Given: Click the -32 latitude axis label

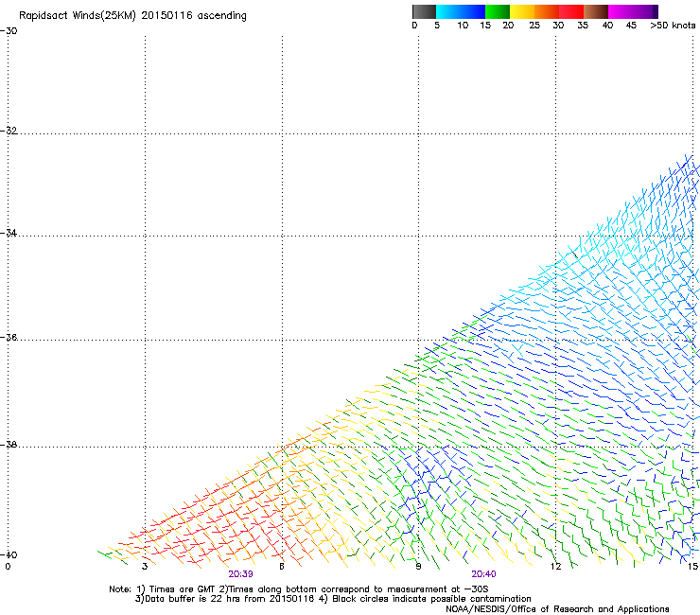Looking at the screenshot, I should click(9, 131).
